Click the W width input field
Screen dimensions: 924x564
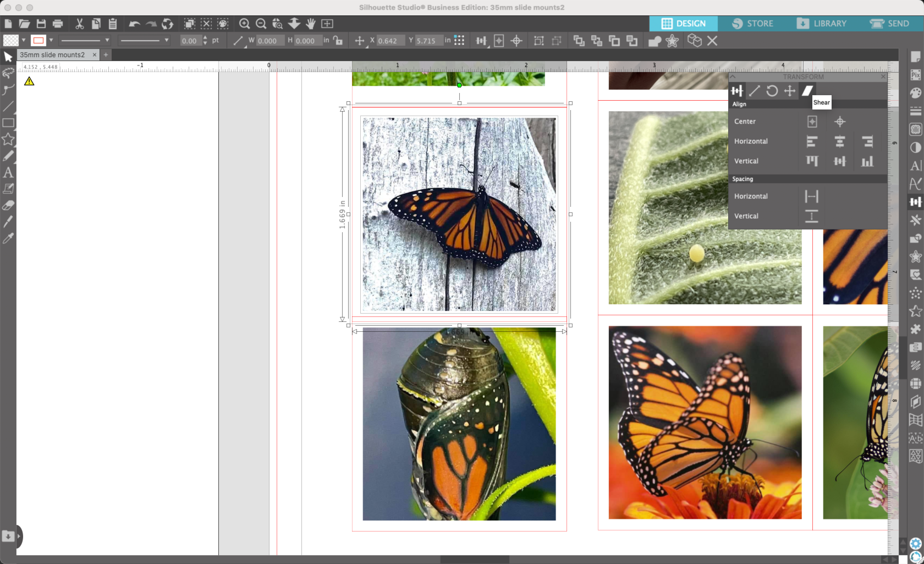270,40
